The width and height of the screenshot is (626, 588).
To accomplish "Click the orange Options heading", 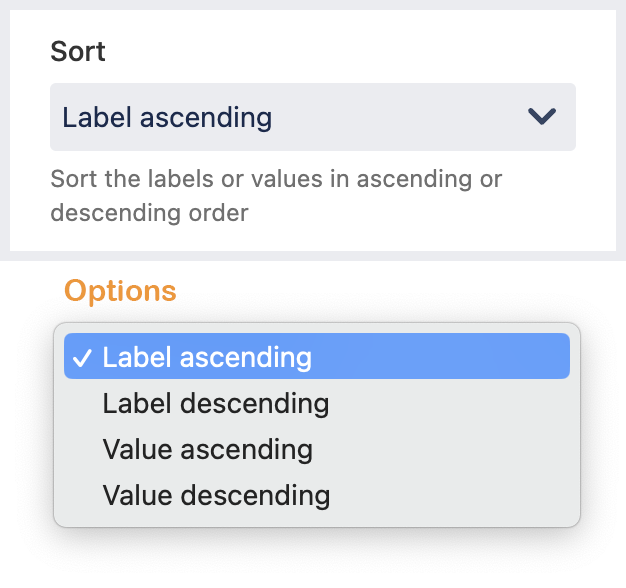I will click(x=120, y=291).
